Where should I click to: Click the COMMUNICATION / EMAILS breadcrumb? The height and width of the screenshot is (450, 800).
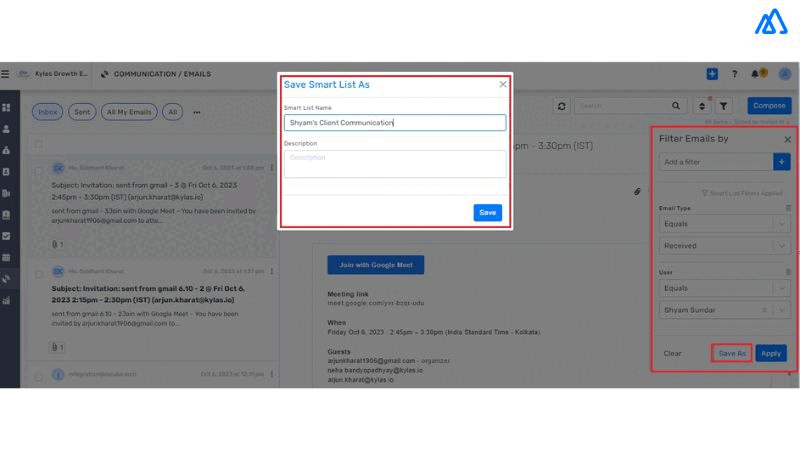click(x=162, y=74)
